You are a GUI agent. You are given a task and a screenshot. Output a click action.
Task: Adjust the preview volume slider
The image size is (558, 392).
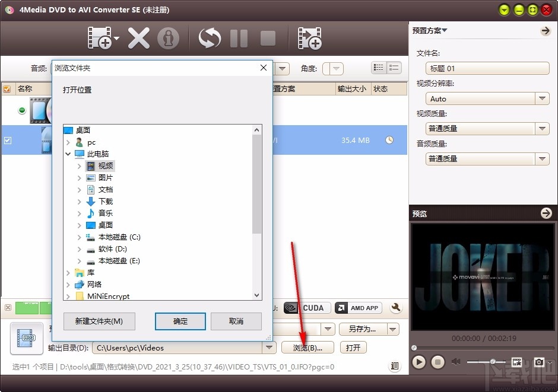pos(492,361)
